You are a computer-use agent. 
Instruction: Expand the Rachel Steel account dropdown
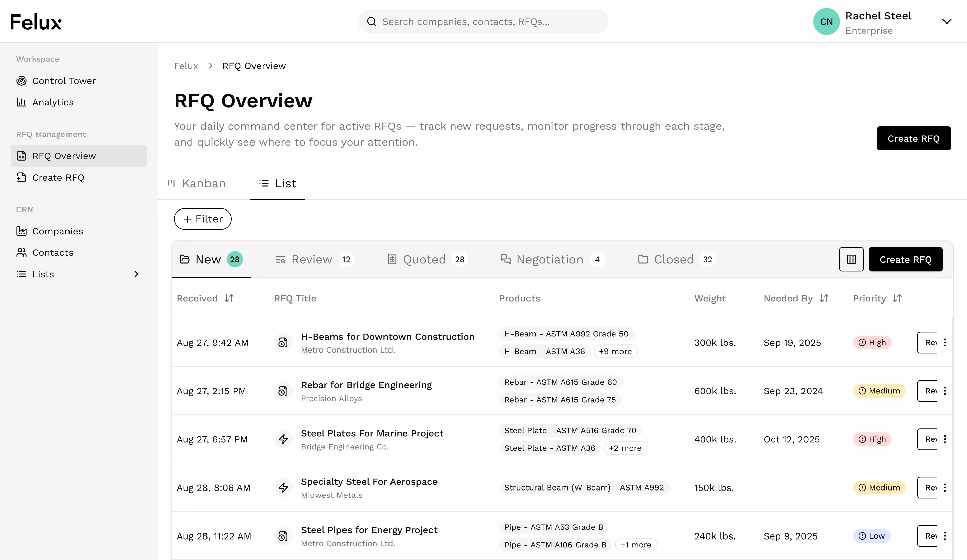(x=946, y=21)
